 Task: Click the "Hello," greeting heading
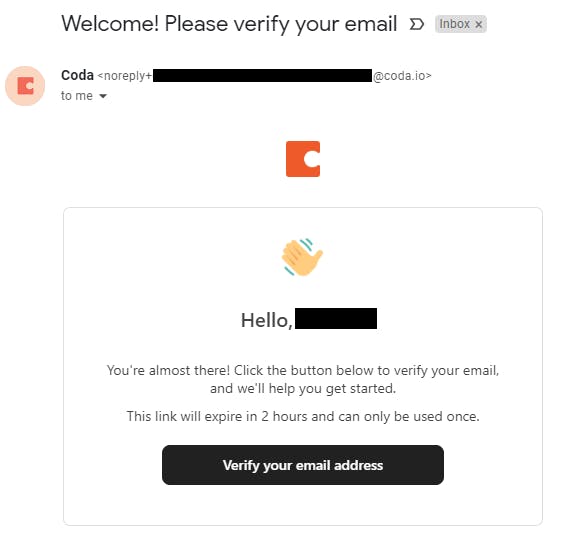(266, 320)
